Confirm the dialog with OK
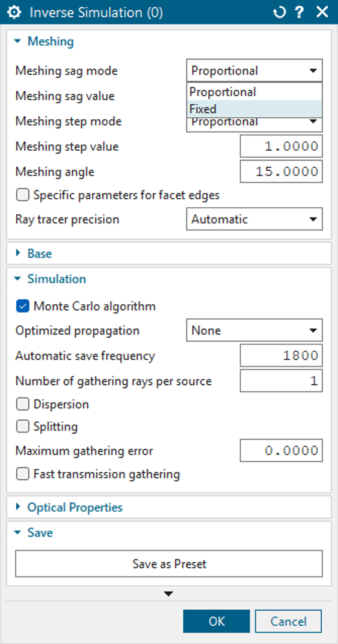This screenshot has height=644, width=338. 216,621
